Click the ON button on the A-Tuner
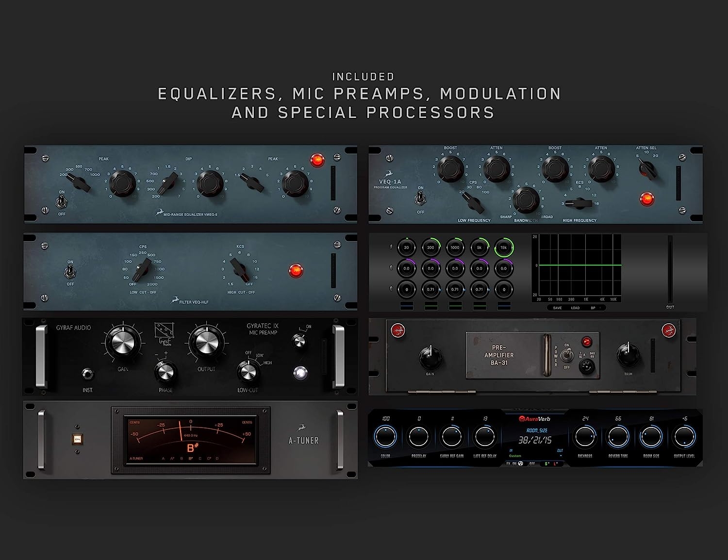Screen dimensions: 728x560 click(77, 439)
